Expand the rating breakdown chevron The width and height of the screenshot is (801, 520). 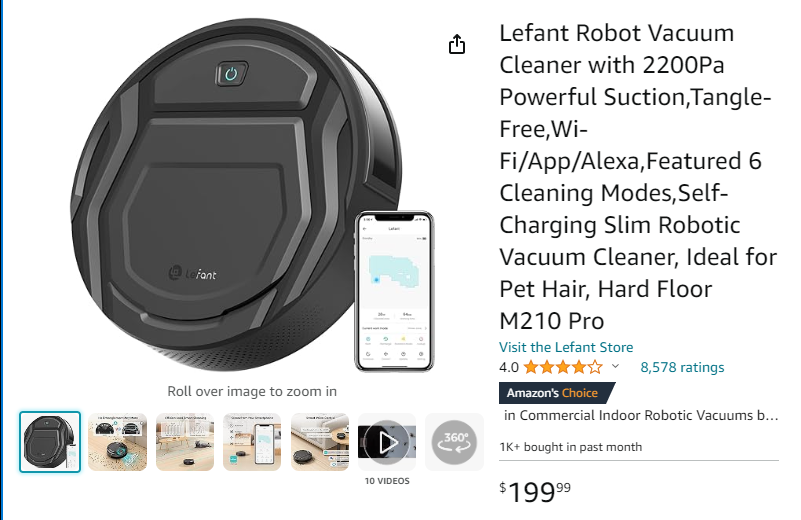coord(616,366)
